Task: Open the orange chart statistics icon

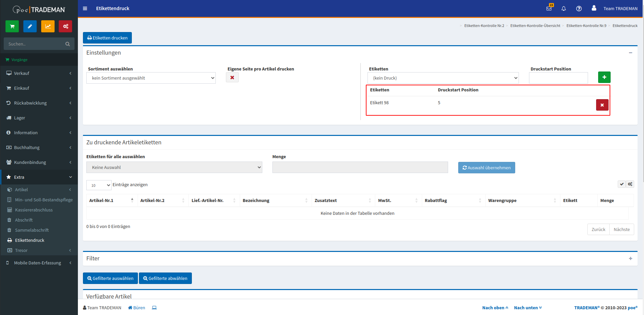Action: 48,26
